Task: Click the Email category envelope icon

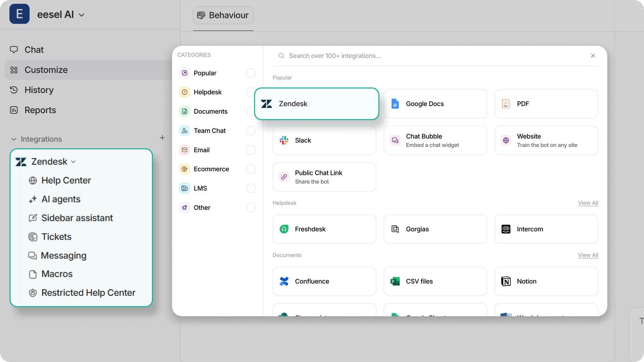Action: (185, 150)
